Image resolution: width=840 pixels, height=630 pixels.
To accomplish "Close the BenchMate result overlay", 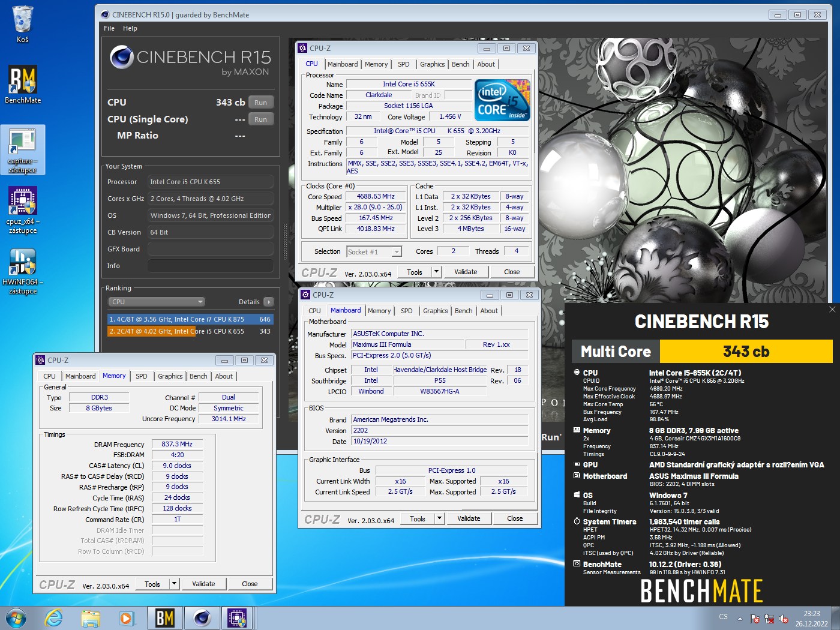I will [832, 309].
